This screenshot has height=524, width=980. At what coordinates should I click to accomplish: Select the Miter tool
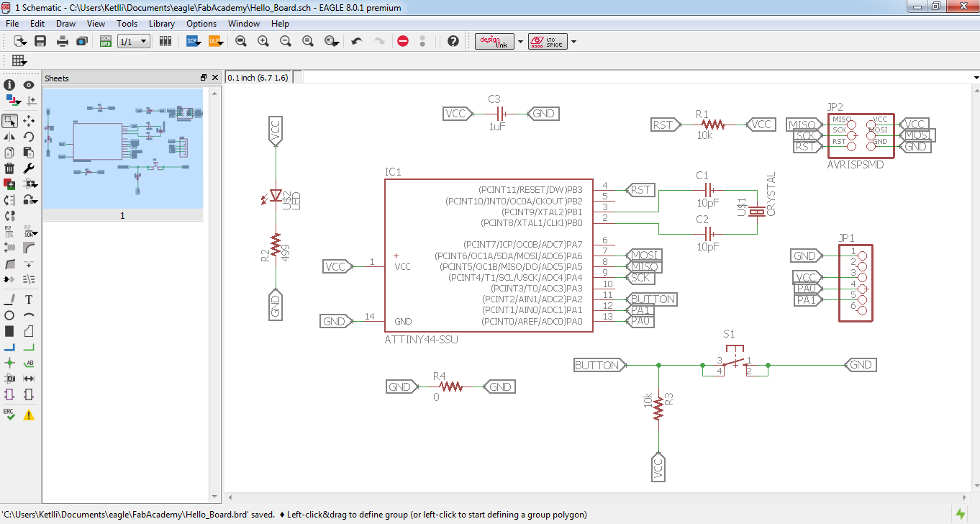tap(29, 248)
